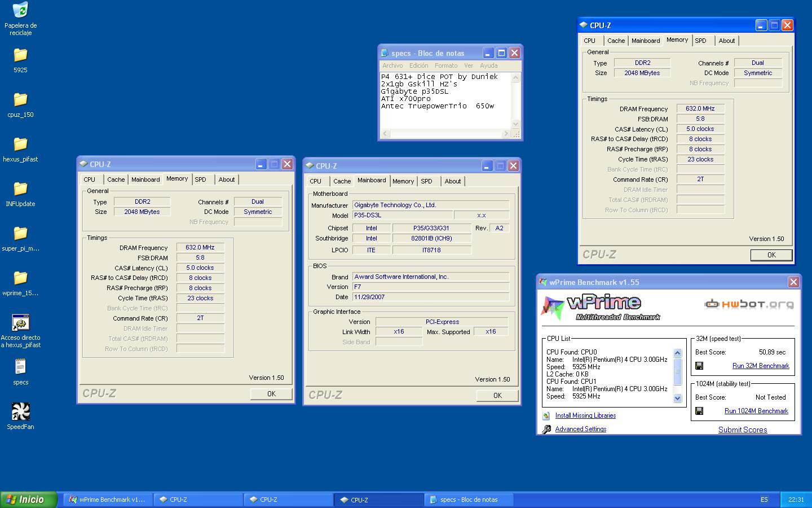812x508 pixels.
Task: Click Notepad horizontal scroll right arrow
Action: pos(506,134)
